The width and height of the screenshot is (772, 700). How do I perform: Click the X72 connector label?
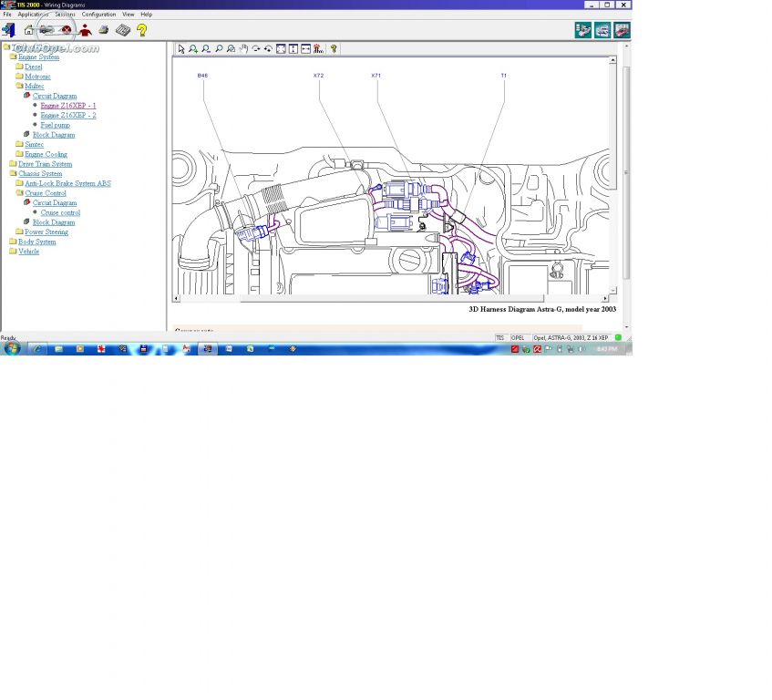[x=318, y=76]
